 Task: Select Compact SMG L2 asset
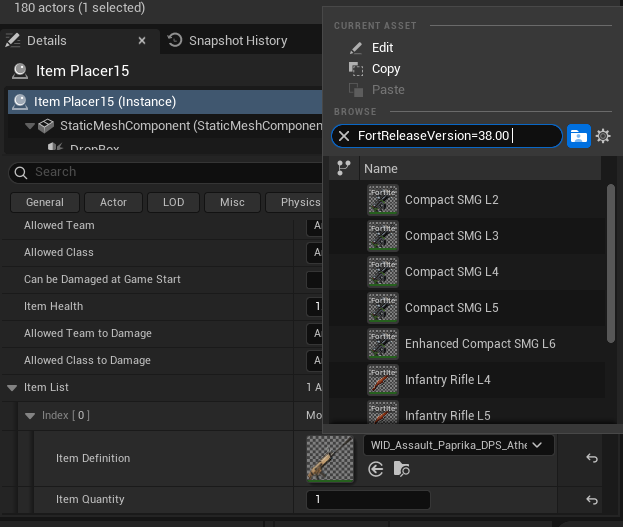click(467, 200)
